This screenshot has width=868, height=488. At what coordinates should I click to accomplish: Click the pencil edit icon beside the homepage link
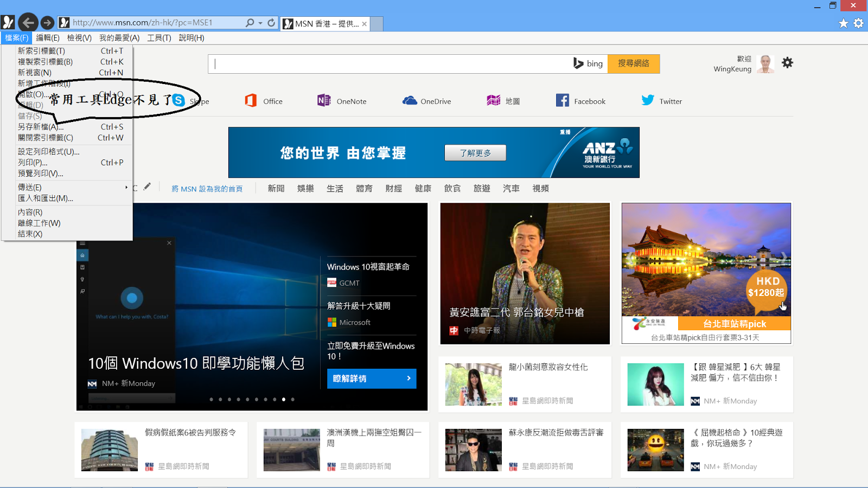tap(147, 186)
